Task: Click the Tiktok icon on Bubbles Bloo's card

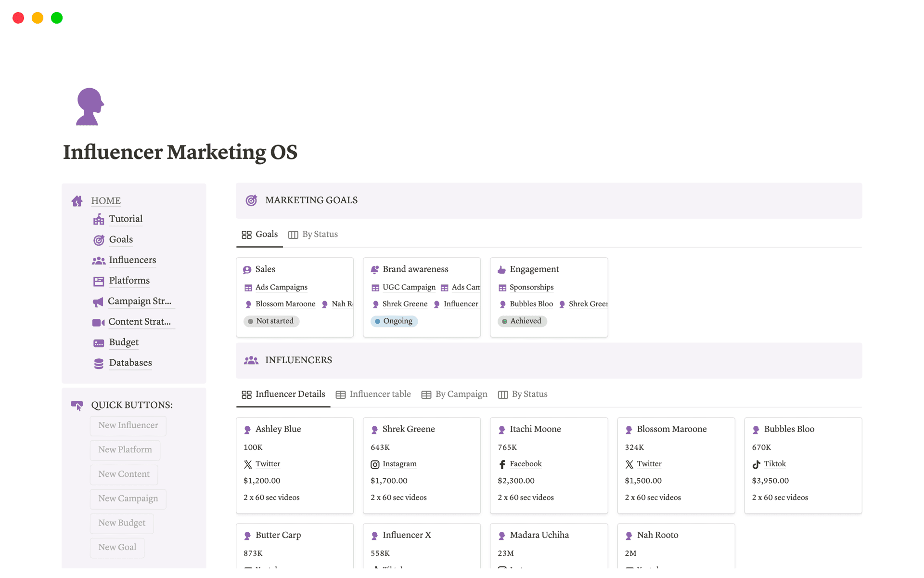Action: (x=756, y=464)
